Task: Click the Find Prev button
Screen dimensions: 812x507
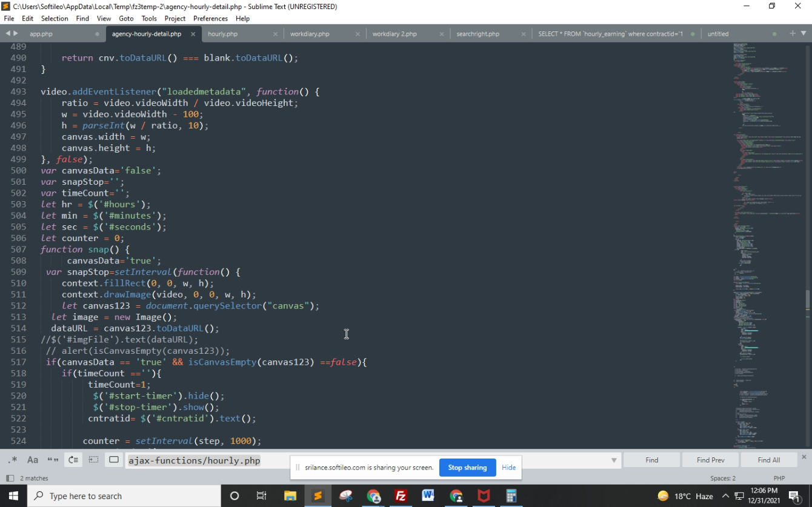Action: pyautogui.click(x=710, y=460)
